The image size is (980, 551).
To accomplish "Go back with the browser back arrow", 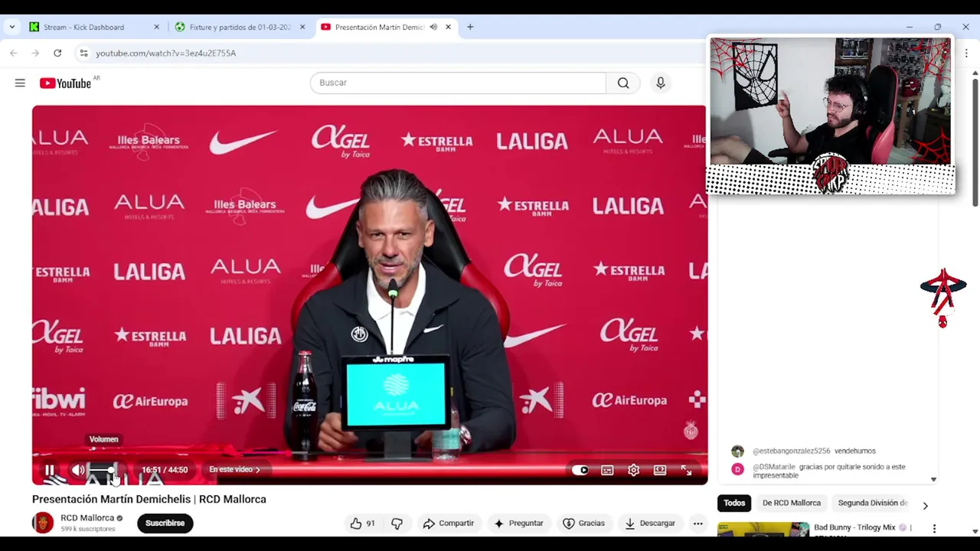I will (14, 53).
